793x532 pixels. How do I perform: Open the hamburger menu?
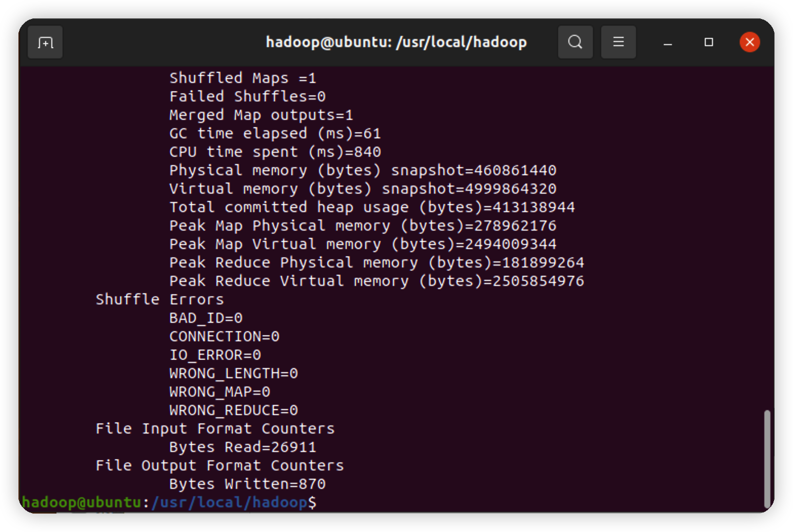tap(618, 42)
